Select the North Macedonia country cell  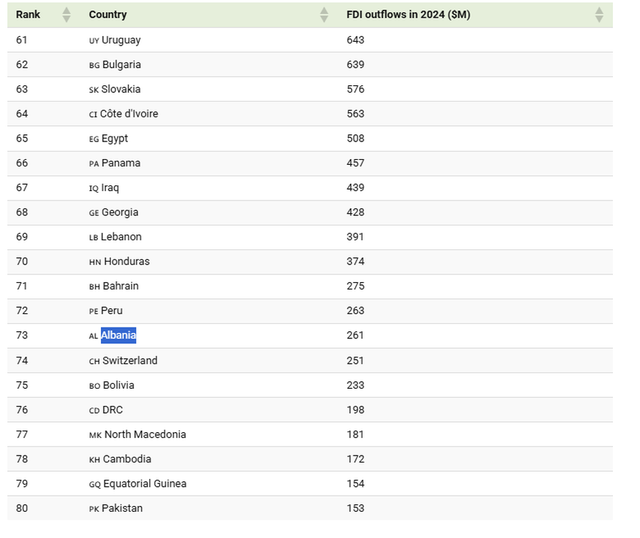138,434
